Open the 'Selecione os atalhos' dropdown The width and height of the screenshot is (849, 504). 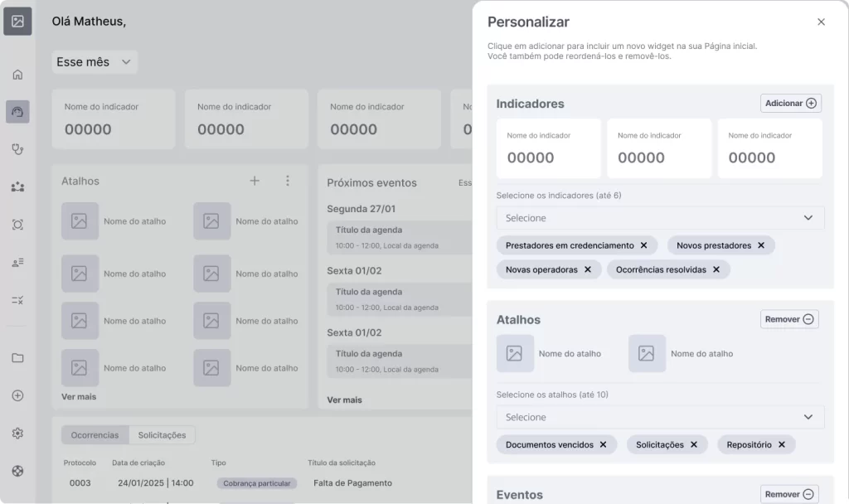(659, 417)
